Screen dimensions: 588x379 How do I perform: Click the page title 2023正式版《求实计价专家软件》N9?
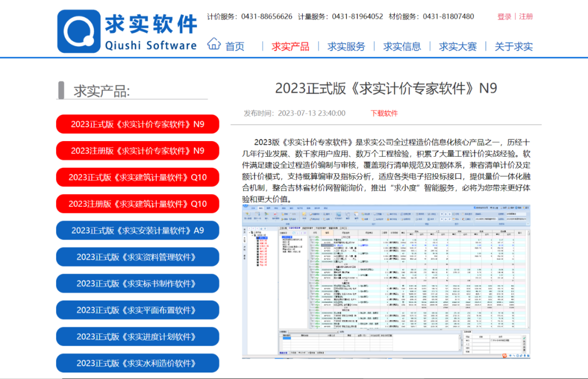[386, 88]
